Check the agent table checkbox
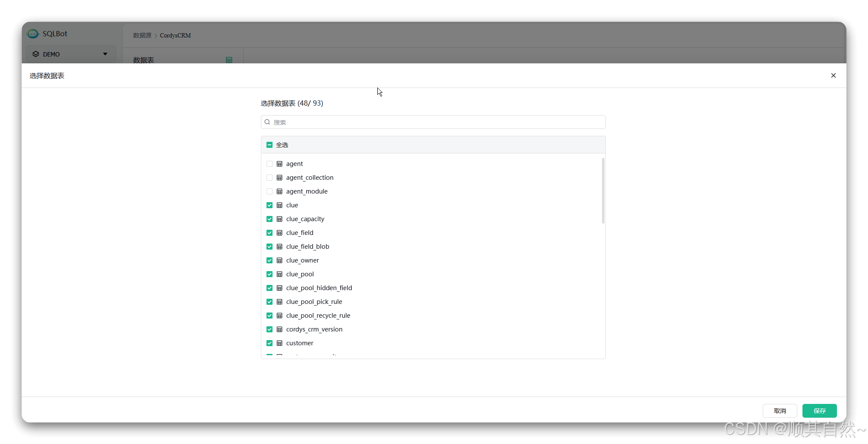This screenshot has width=868, height=444. coord(269,164)
